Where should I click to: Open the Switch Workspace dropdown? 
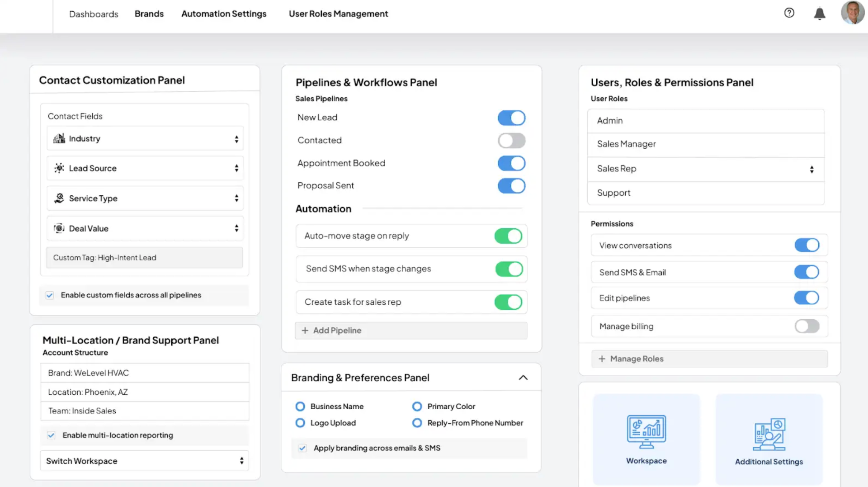[x=145, y=461]
